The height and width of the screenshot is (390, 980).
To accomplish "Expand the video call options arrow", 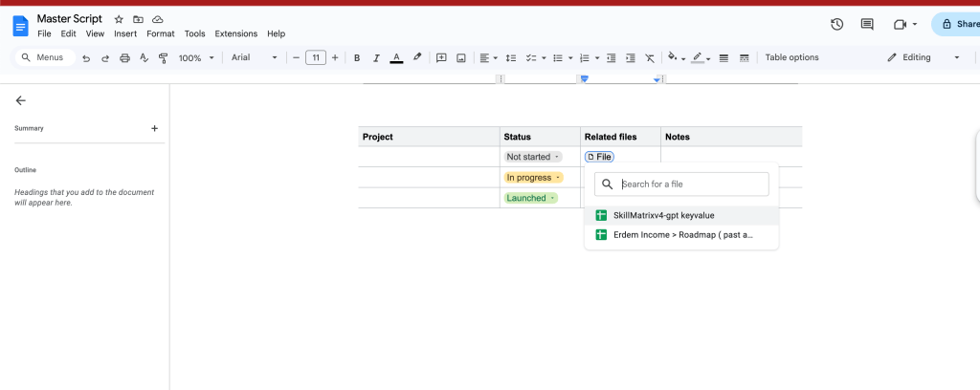I will 915,24.
